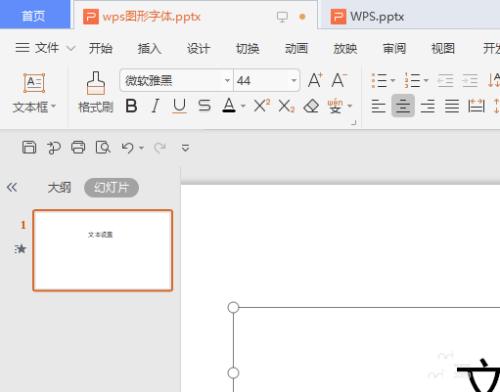Image resolution: width=500 pixels, height=392 pixels.
Task: Save the document with the floppy disk icon
Action: 29,147
